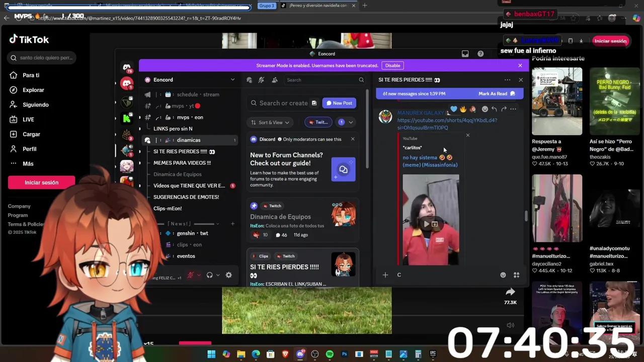Click TikTok share arrow above 77.3K
This screenshot has height=362, width=644.
tap(510, 292)
